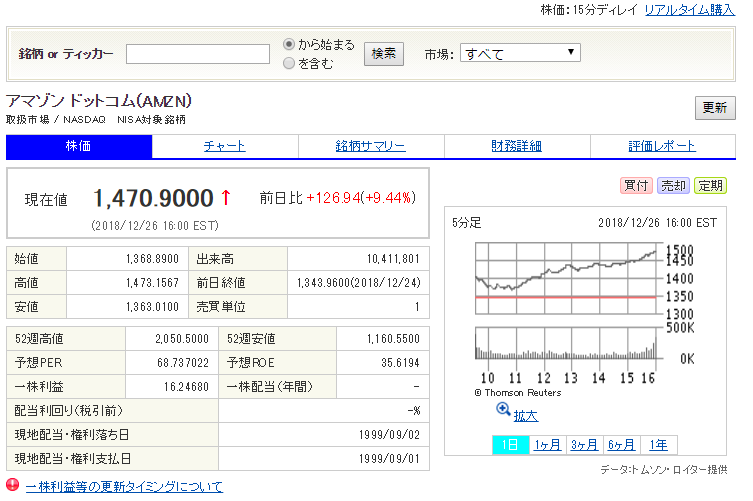The width and height of the screenshot is (753, 501).
Task: Click the NISA対象銘柄 label
Action: coord(151,120)
